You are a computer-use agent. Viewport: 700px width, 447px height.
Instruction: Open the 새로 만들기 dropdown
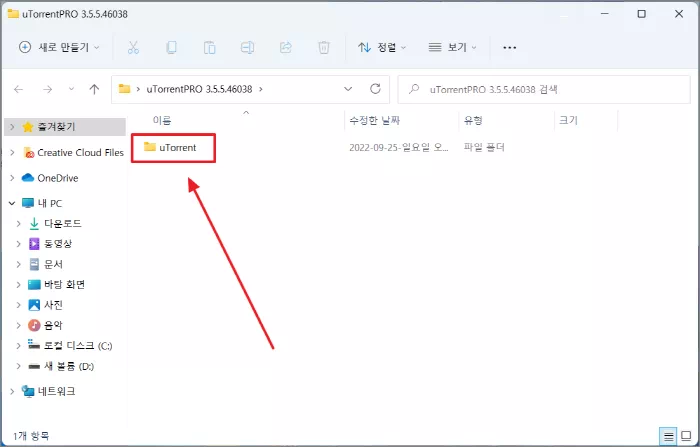click(x=59, y=47)
